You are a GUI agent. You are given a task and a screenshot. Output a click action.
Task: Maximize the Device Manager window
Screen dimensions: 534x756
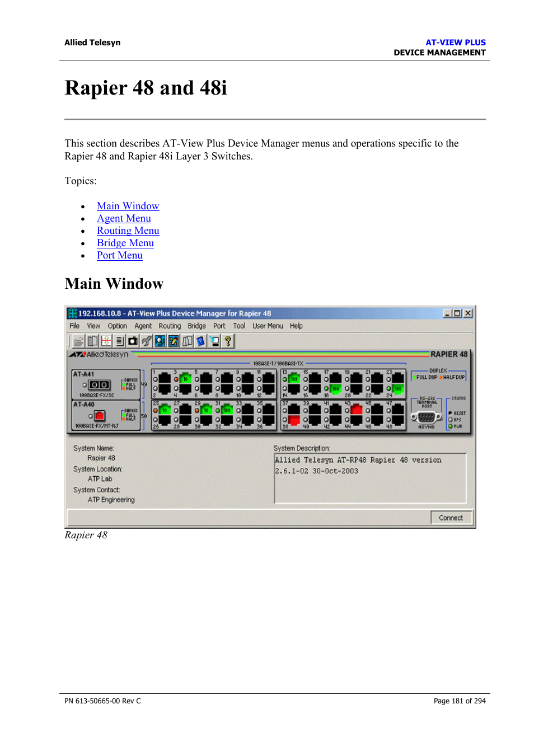pos(457,313)
